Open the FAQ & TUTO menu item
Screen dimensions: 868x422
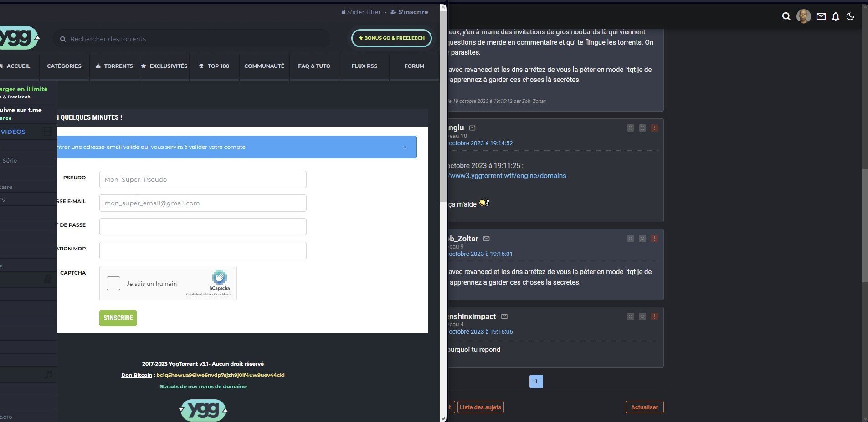(314, 66)
